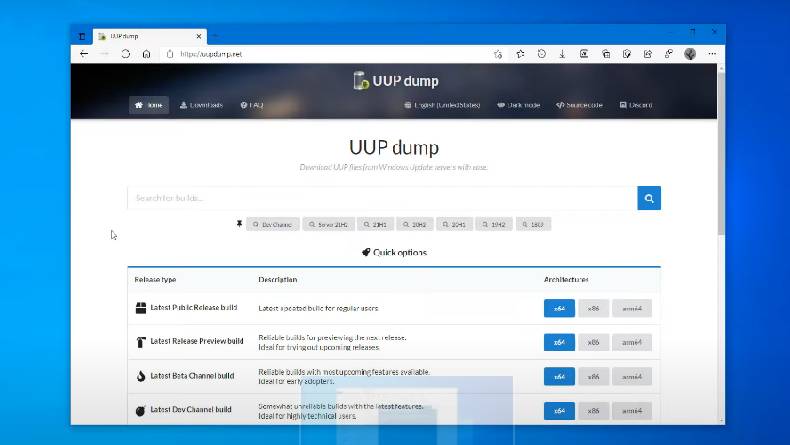Choose x86 for Beta Channel build
Viewport: 790px width, 445px height.
point(594,376)
